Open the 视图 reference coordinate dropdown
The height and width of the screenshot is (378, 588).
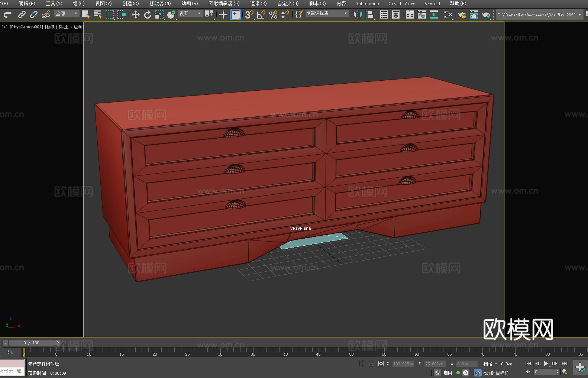tap(190, 13)
